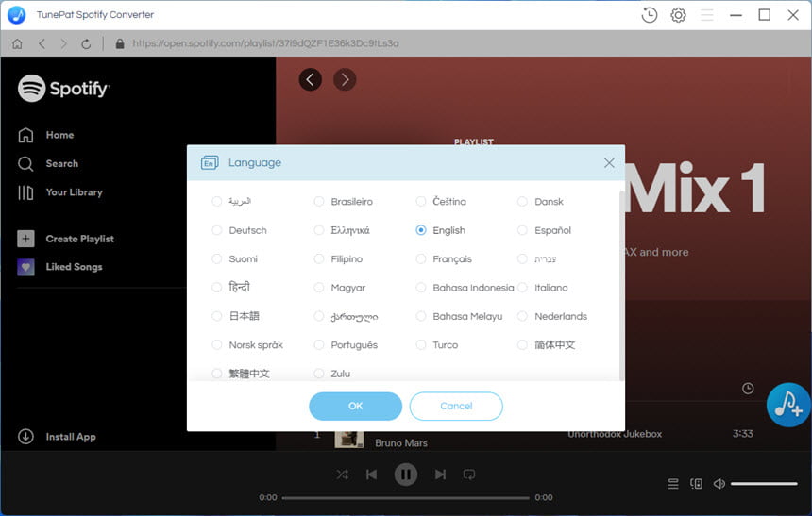
Task: Pause playback with center button
Action: (x=405, y=474)
